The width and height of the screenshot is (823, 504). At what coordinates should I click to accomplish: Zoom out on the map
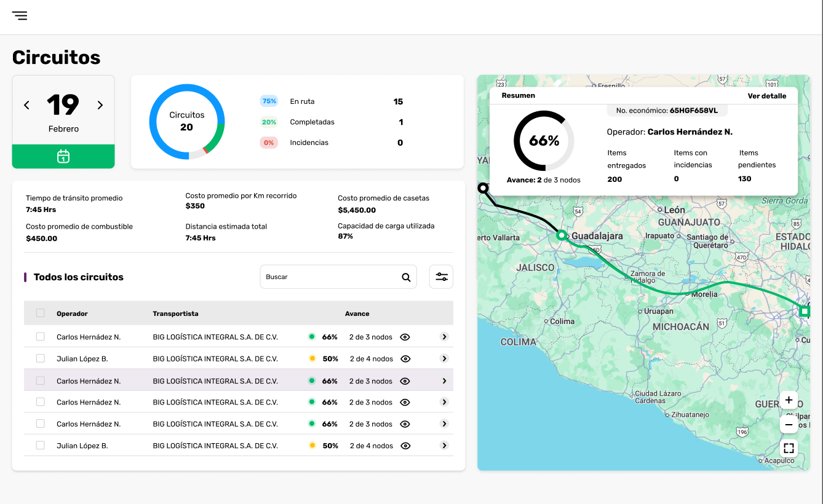click(x=789, y=424)
